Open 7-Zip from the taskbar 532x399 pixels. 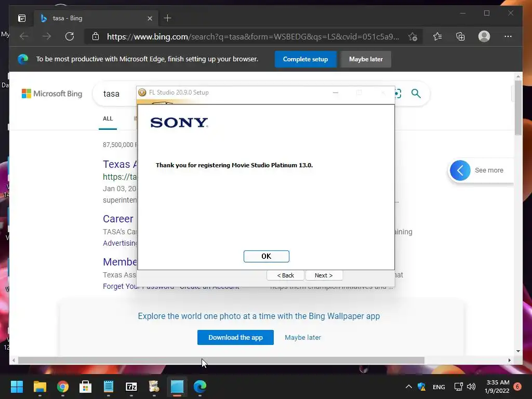point(131,387)
